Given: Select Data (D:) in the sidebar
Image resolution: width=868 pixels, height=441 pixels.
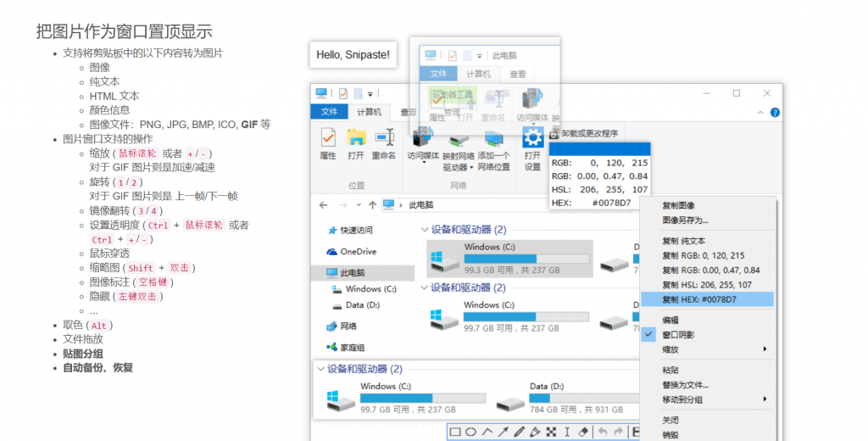Looking at the screenshot, I should (356, 304).
